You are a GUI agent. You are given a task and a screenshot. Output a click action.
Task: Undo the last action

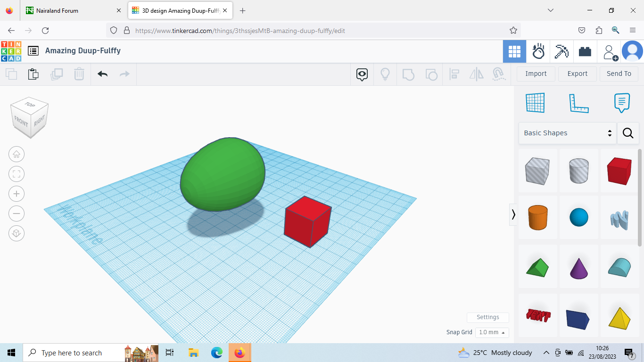pos(102,74)
